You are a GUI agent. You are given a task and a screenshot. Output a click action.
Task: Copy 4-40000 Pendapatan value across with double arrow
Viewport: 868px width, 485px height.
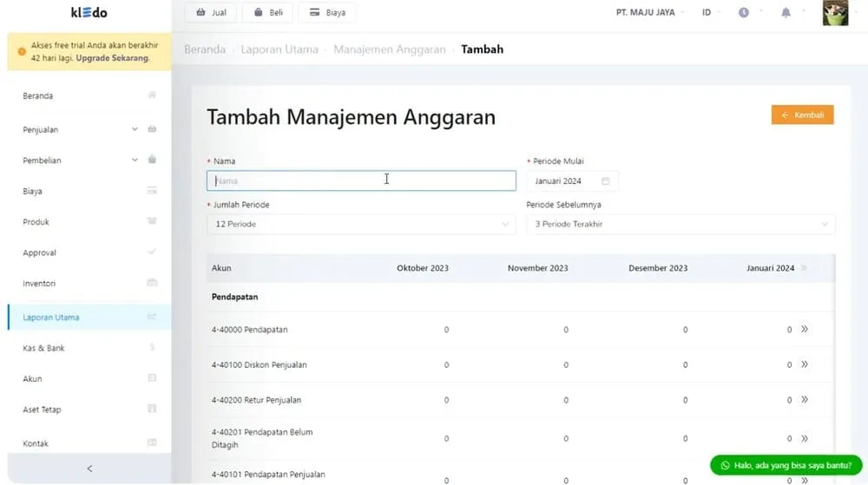[x=805, y=329]
